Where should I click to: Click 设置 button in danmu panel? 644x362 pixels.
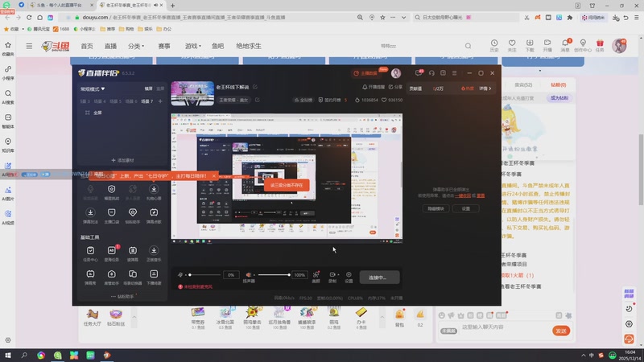(465, 208)
